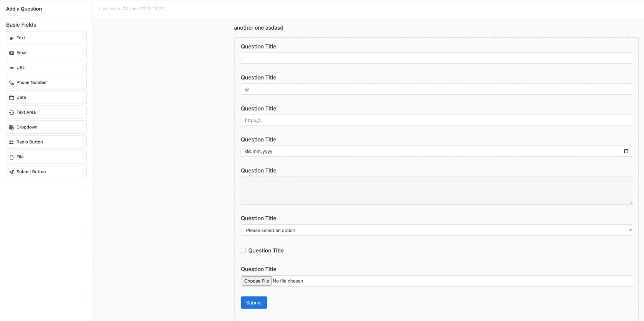Click the envelope icon of the Email field
Viewport: 644px width, 321px height.
(12, 53)
